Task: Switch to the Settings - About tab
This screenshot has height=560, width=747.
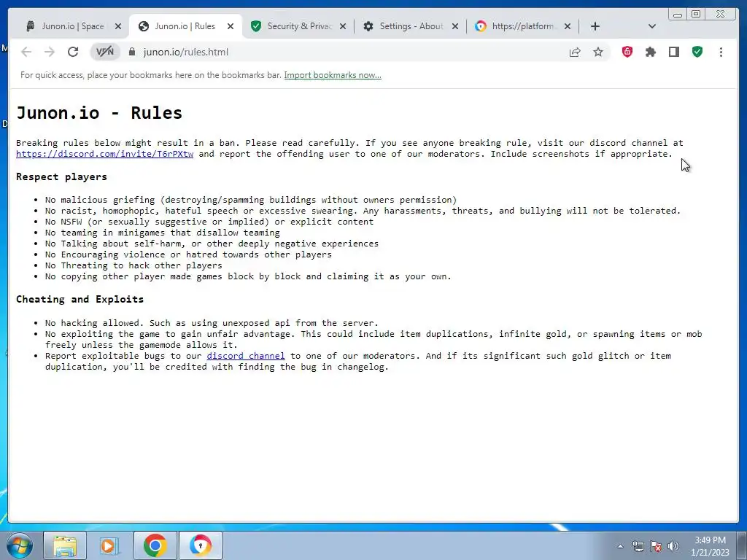Action: coord(411,26)
